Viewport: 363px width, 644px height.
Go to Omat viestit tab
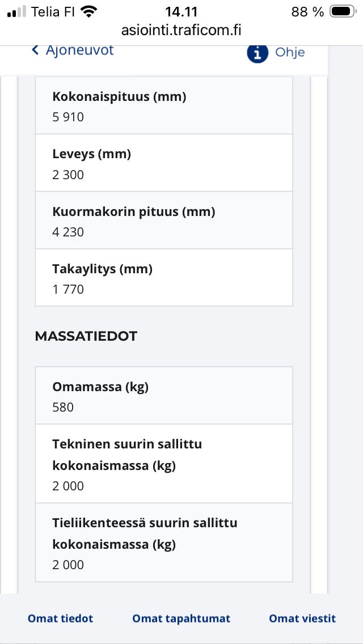pos(302,618)
